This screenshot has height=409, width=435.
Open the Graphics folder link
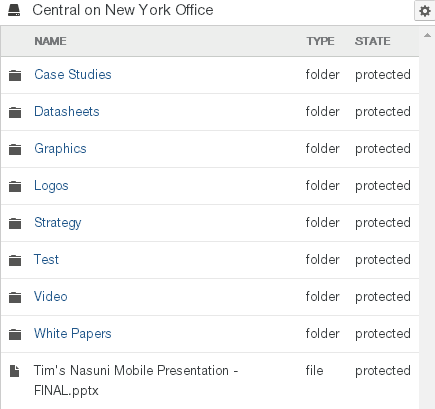click(60, 149)
